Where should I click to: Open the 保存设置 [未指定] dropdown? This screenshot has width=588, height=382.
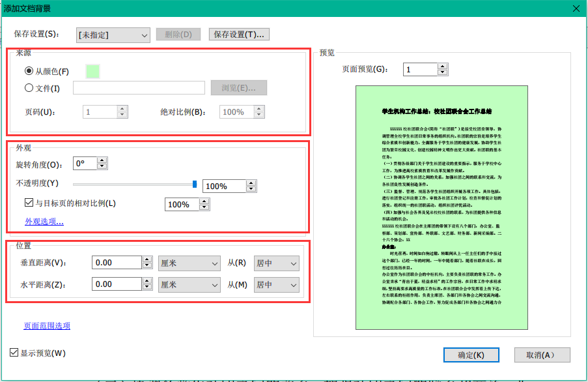[x=113, y=35]
